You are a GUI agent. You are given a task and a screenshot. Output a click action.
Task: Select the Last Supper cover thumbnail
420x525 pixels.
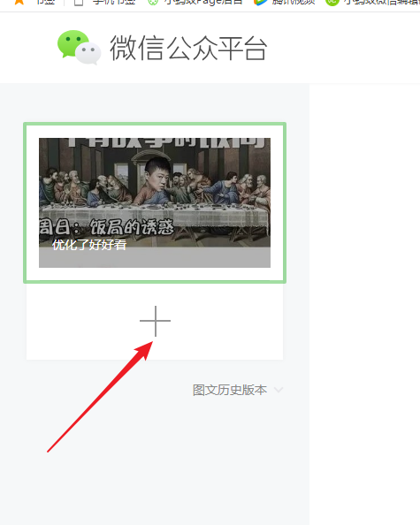[x=155, y=193]
